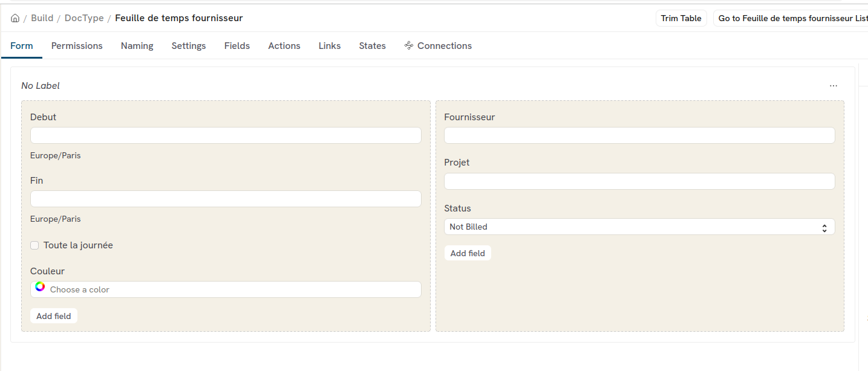Image resolution: width=868 pixels, height=371 pixels.
Task: Open the Status dropdown showing Not Billed
Action: pos(639,227)
